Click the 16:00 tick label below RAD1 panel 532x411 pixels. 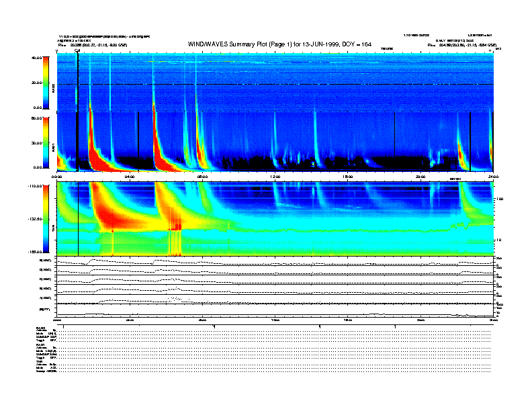pyautogui.click(x=347, y=177)
